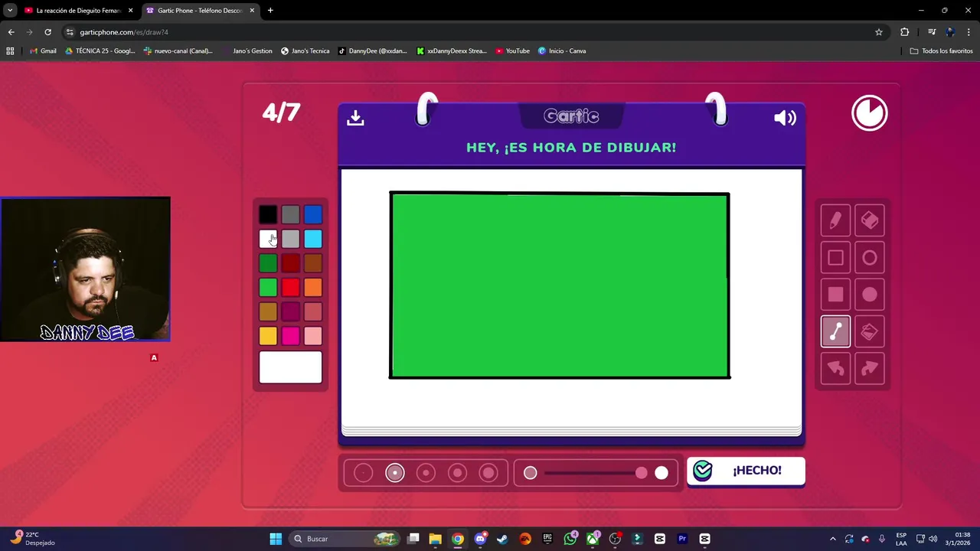Open the nuevo-canal bookmark

point(178,51)
